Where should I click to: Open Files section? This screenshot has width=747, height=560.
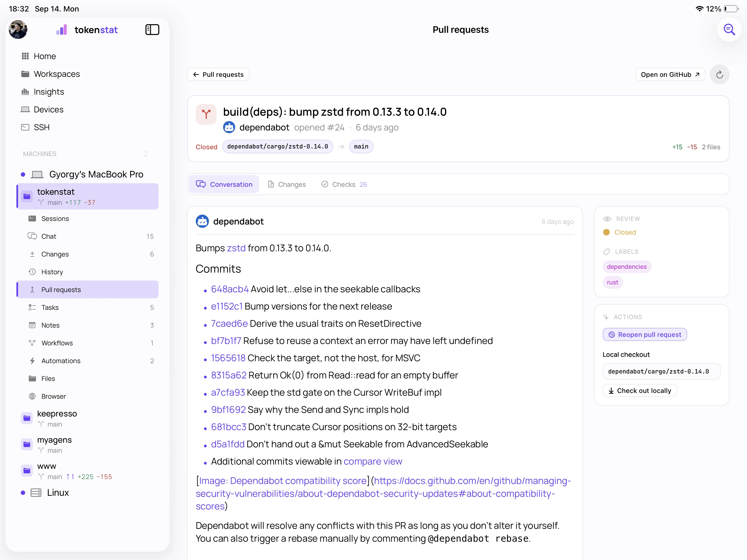[x=87, y=379]
